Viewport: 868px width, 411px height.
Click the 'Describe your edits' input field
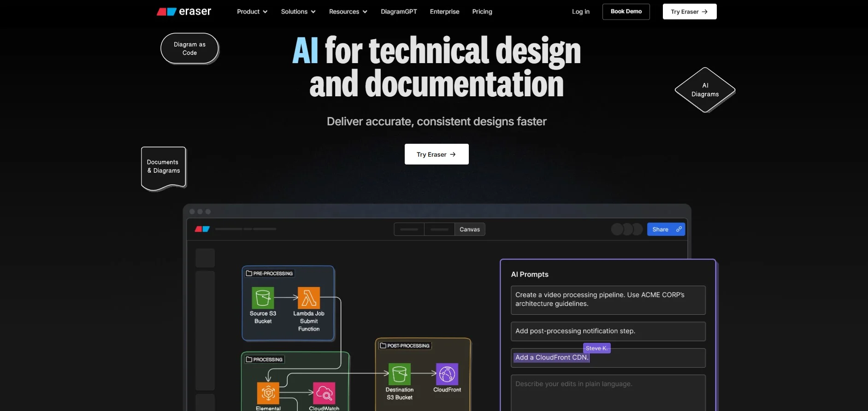coord(608,392)
